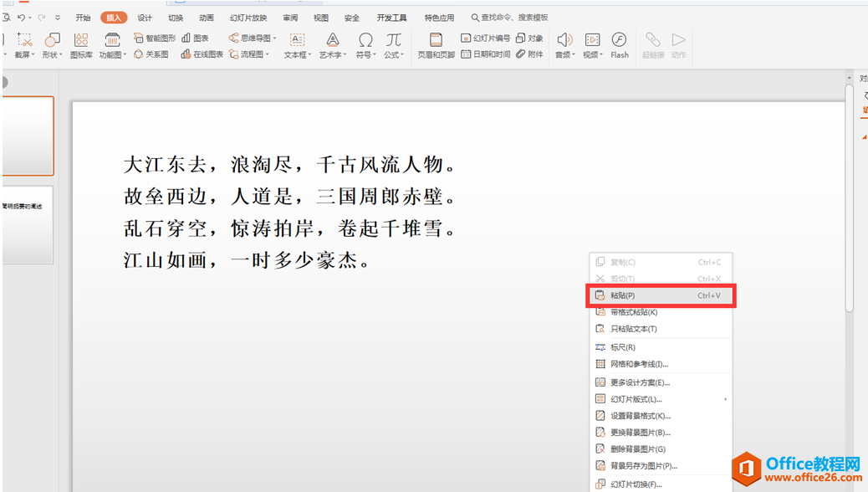
Task: Click 设置背景格式 to format the background
Action: click(x=641, y=415)
